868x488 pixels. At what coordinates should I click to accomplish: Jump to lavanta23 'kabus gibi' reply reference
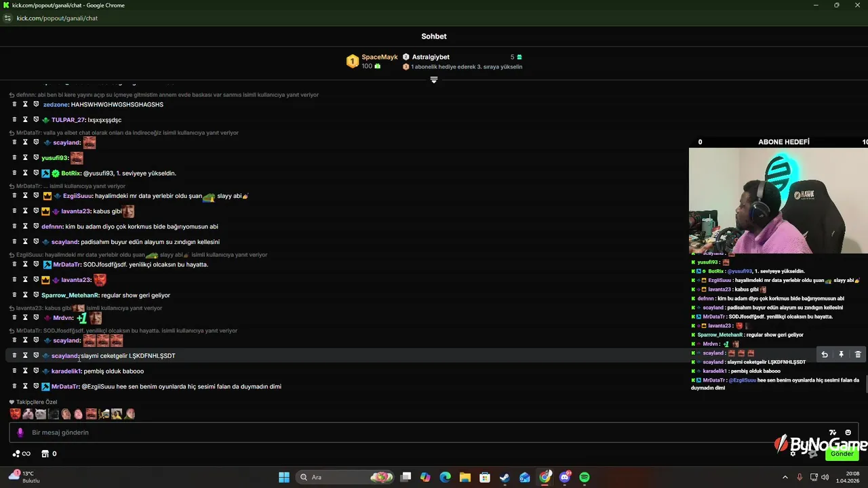85,308
